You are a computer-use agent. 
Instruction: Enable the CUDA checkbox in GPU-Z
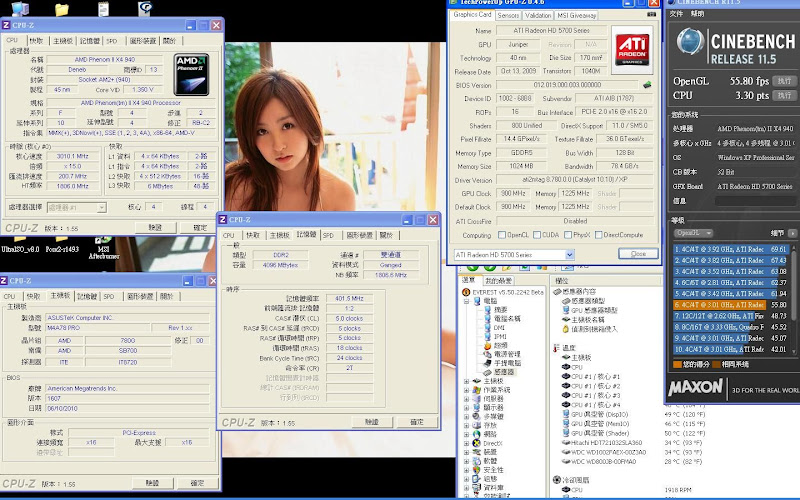click(x=537, y=235)
